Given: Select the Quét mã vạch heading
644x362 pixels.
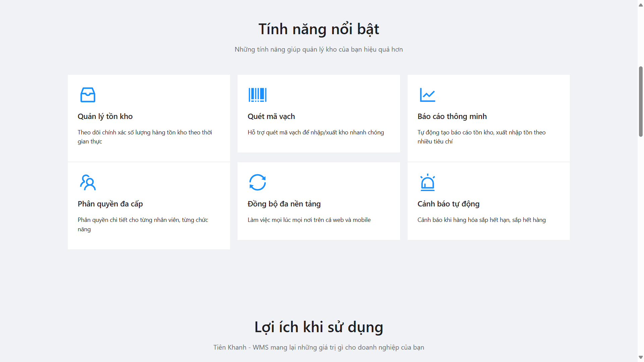Looking at the screenshot, I should (x=271, y=116).
